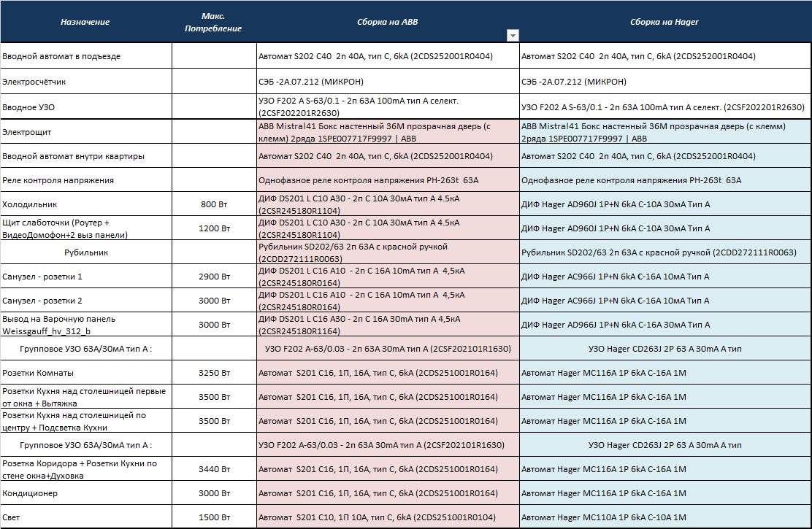812x529 pixels.
Task: Select Hager cell ДИФ Hager AD960J in Холодильник row
Action: tap(665, 204)
